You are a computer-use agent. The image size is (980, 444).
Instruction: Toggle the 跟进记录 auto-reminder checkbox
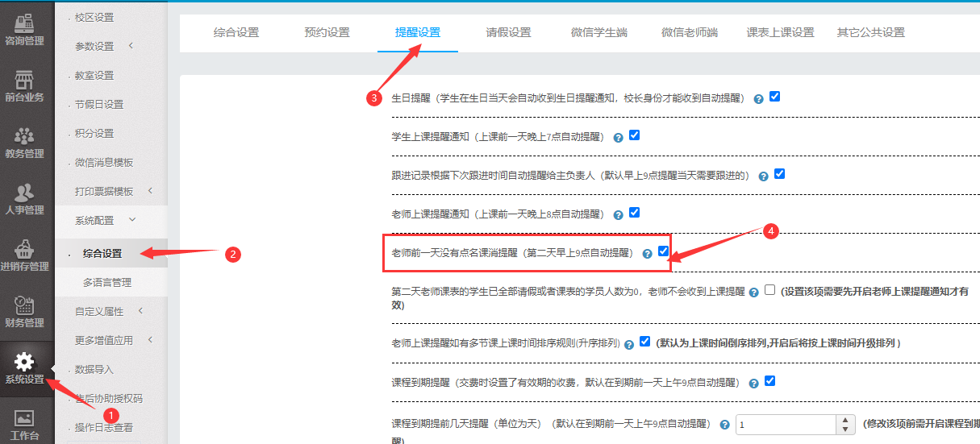779,174
